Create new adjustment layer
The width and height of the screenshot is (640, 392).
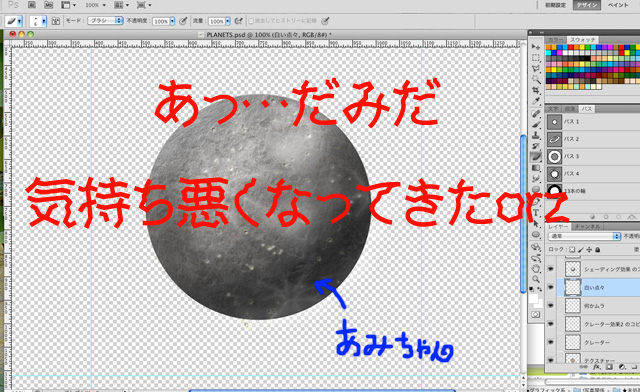(x=622, y=367)
